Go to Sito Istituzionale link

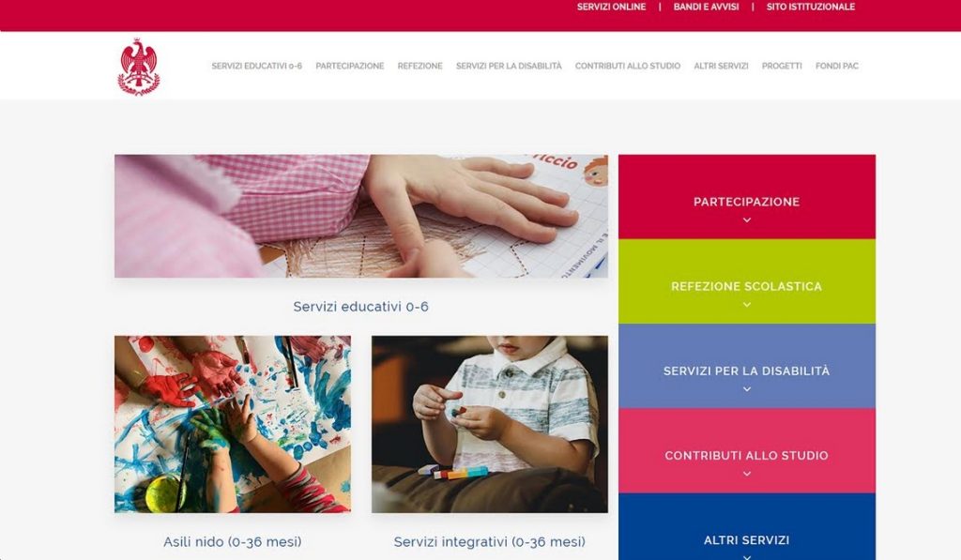810,7
